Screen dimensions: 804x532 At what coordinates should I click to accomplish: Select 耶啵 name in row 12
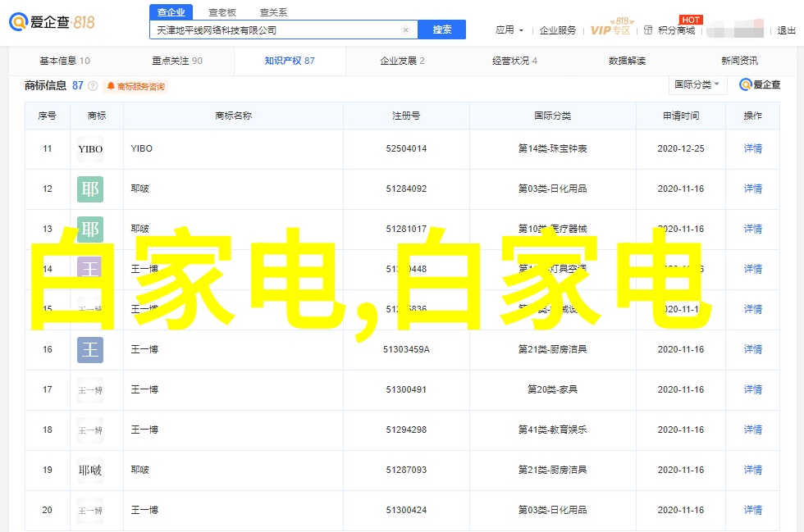(140, 189)
